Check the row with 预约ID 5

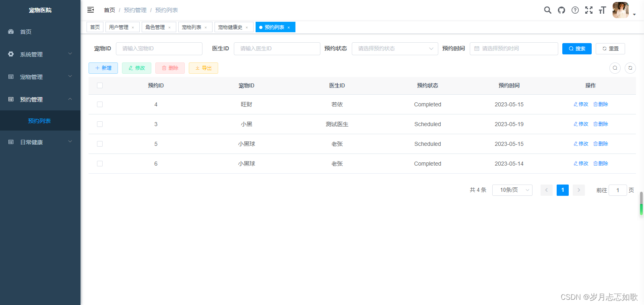(100, 144)
